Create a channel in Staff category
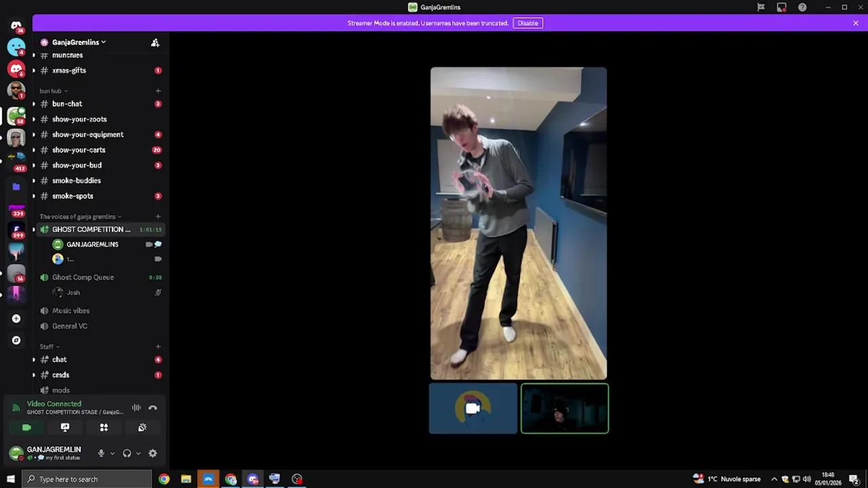 click(x=158, y=347)
